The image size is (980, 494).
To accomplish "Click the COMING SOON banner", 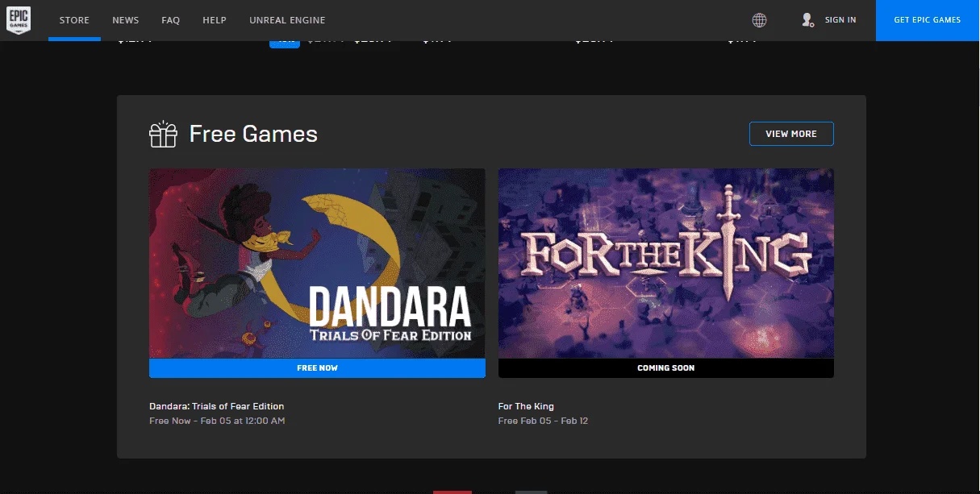I will (x=666, y=368).
